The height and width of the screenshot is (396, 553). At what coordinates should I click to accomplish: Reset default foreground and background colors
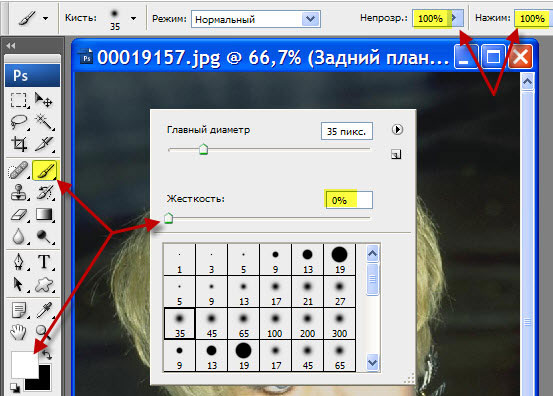(x=15, y=388)
